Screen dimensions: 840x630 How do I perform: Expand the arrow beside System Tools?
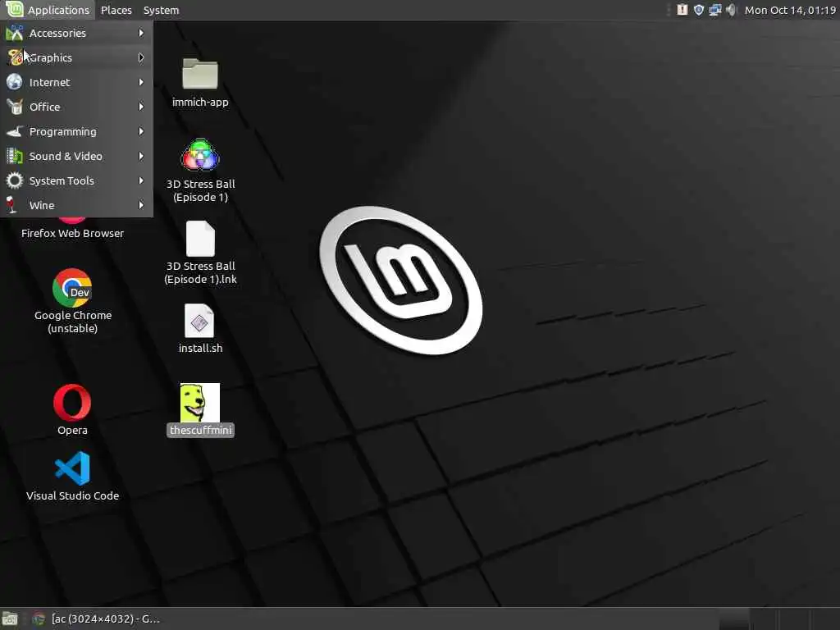point(141,181)
